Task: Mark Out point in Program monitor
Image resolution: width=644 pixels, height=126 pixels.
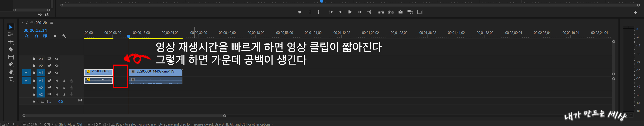Action: (x=318, y=12)
